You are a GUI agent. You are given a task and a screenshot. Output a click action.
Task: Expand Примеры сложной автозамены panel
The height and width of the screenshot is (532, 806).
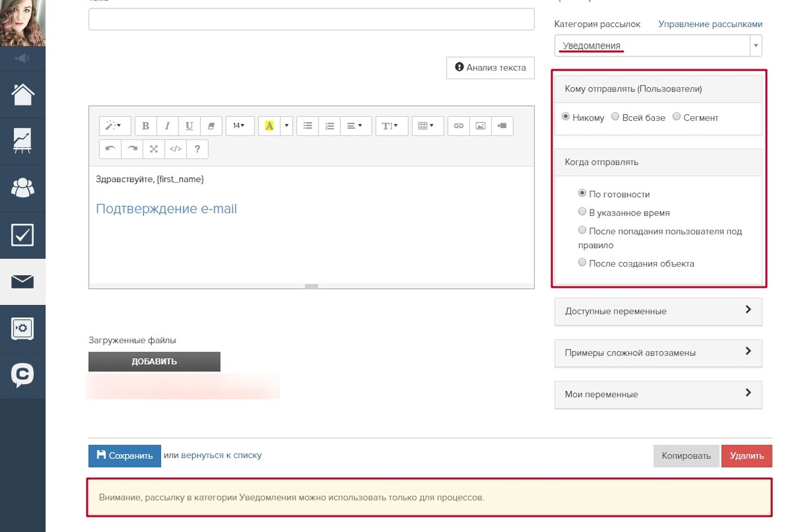tap(658, 353)
